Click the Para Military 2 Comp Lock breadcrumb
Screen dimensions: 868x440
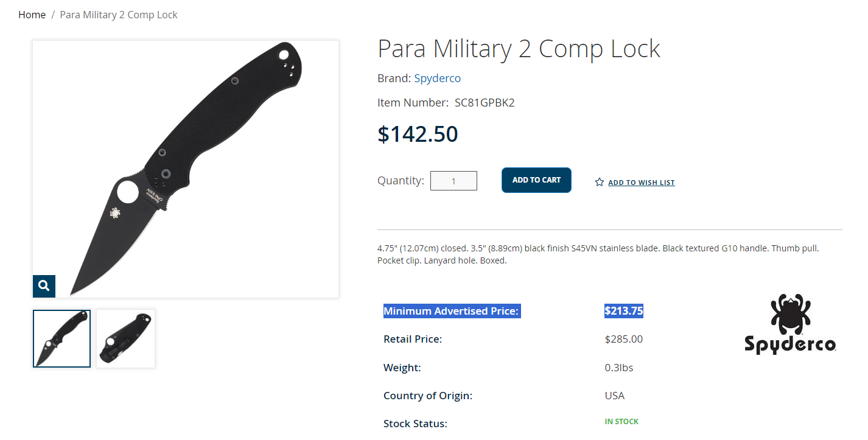119,15
